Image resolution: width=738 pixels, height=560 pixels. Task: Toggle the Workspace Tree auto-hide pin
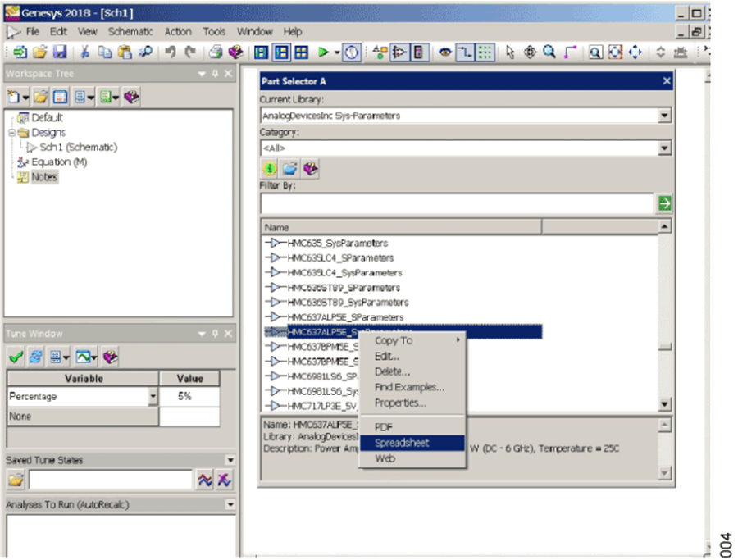click(215, 73)
